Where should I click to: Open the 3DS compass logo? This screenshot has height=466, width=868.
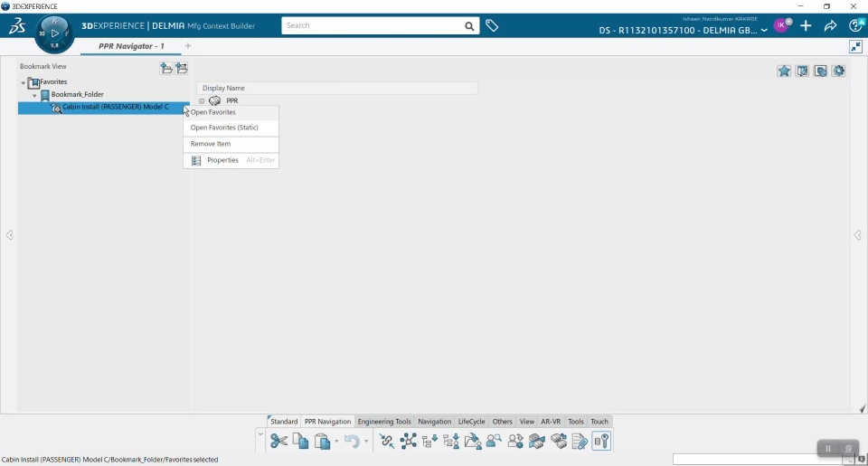pyautogui.click(x=17, y=25)
